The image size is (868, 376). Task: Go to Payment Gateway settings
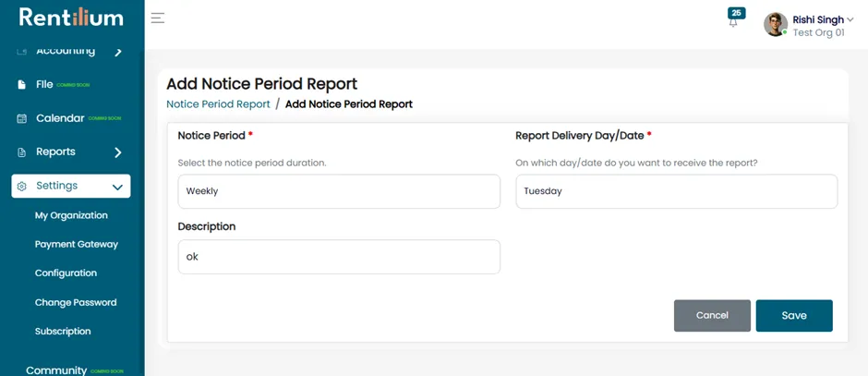click(x=77, y=244)
